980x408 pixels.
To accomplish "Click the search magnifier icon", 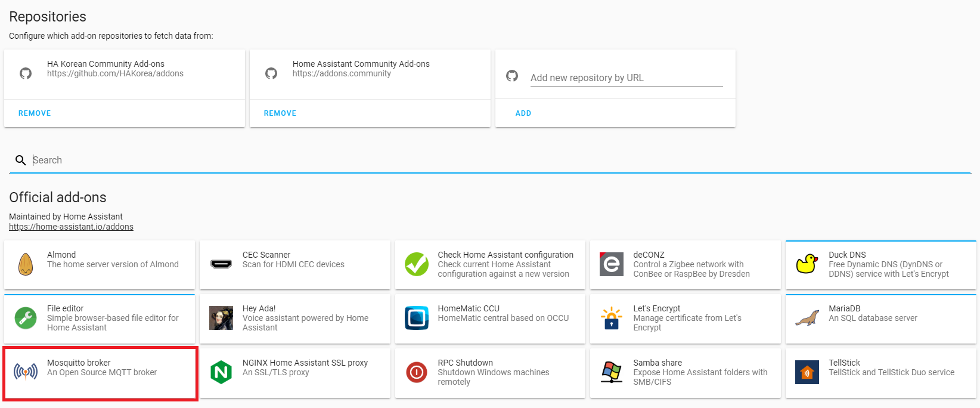I will (x=21, y=160).
